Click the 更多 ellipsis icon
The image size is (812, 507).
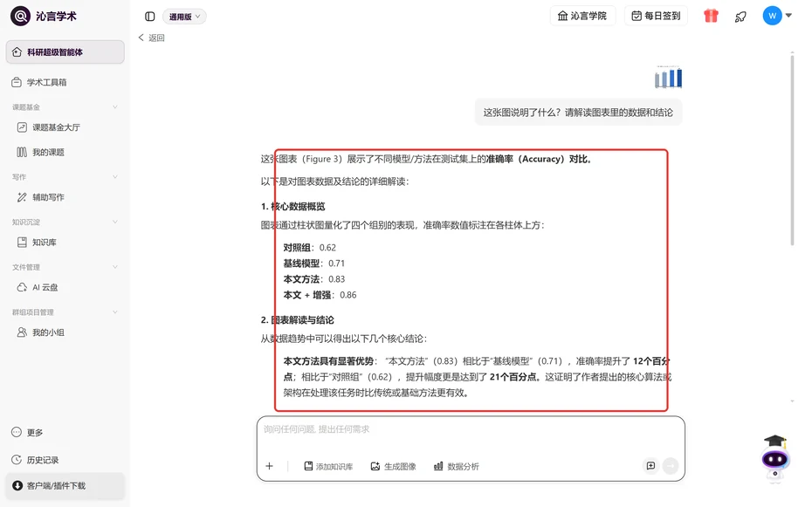(17, 432)
